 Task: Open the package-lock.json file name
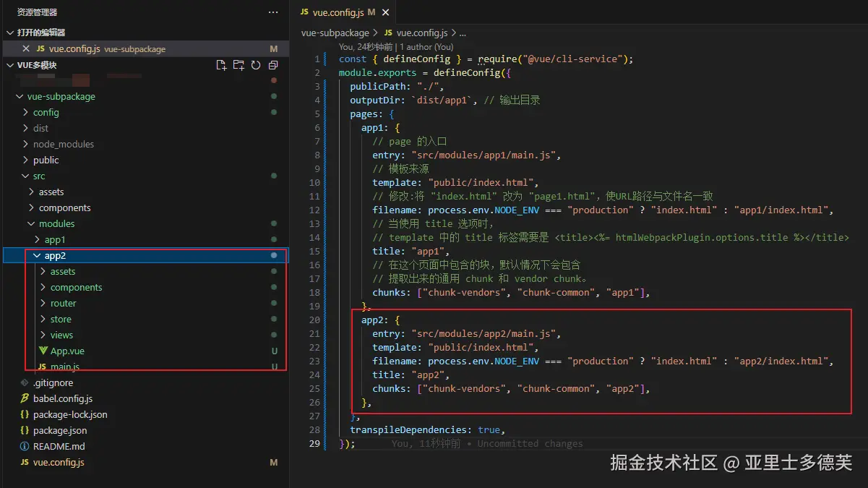click(70, 414)
